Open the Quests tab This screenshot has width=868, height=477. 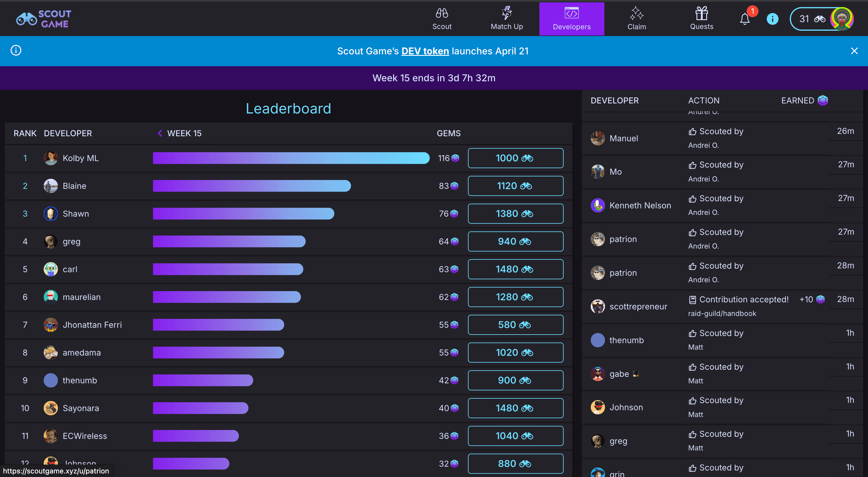701,19
